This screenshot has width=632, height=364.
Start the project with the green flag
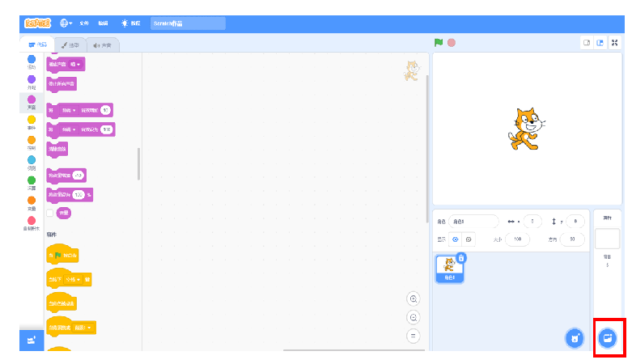click(x=439, y=42)
